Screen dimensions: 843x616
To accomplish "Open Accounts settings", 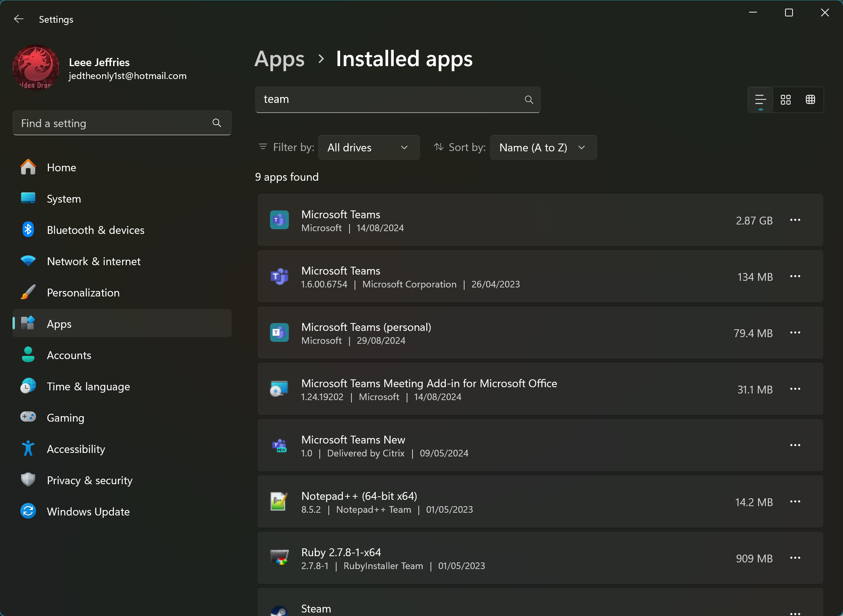I will coord(122,355).
